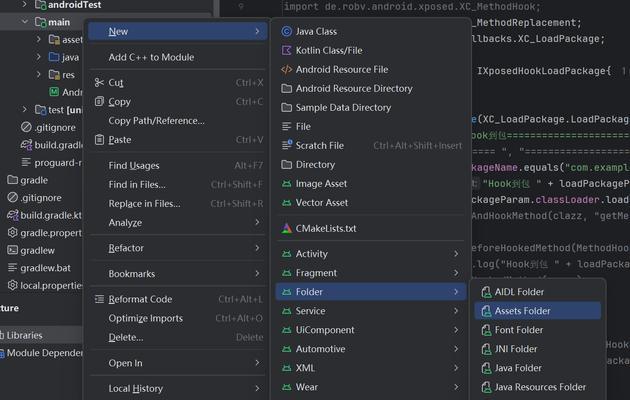Viewport: 630px width, 400px height.
Task: Click the Java Resources Folder icon
Action: [486, 387]
